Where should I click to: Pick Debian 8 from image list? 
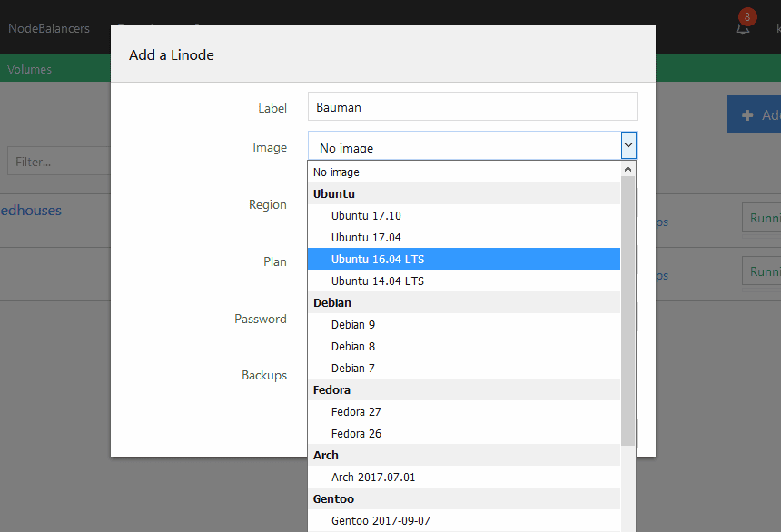(x=464, y=346)
